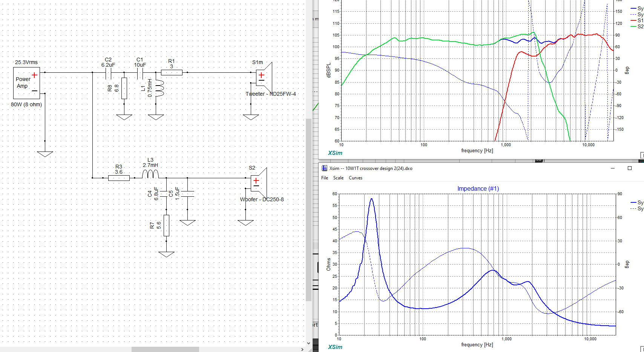Select ground symbol under inductor L1

point(156,117)
